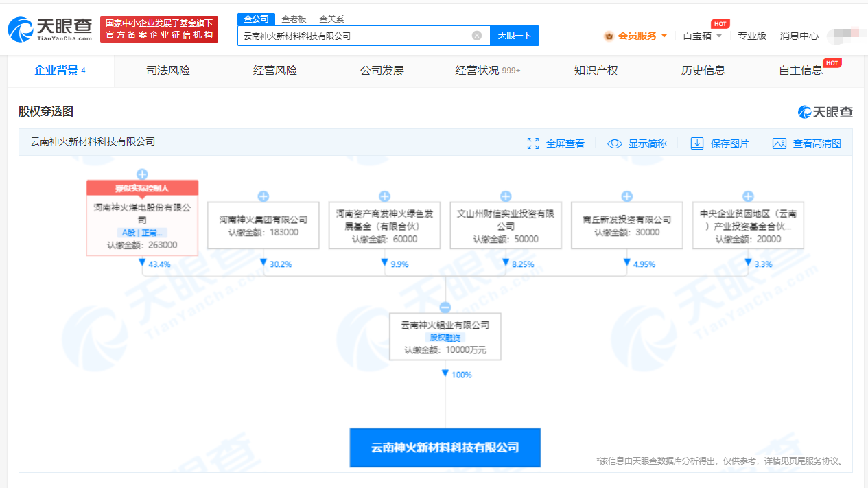The height and width of the screenshot is (488, 868).
Task: Click the 文山州财信实业投资有限公司 node
Action: coord(506,225)
